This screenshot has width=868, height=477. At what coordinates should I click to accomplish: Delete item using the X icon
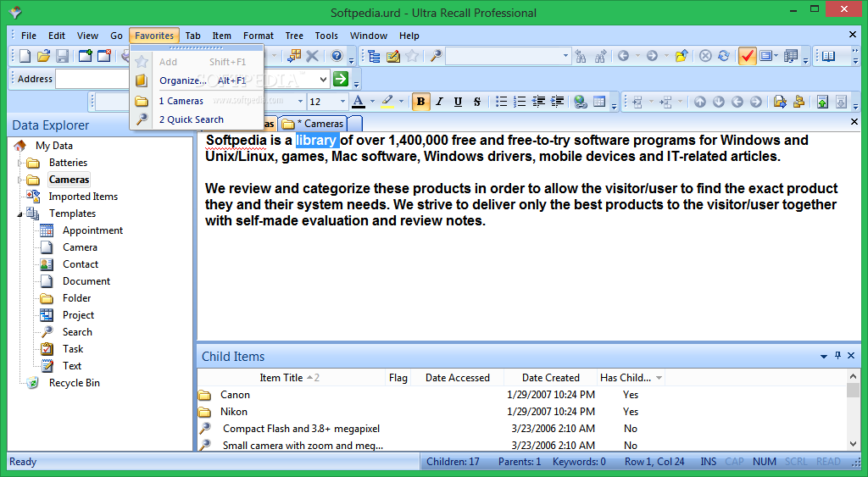312,56
